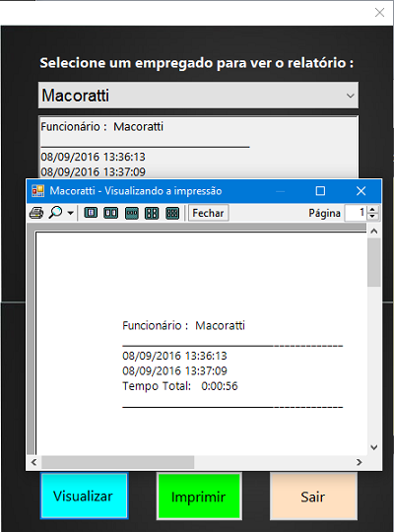Select the four-pages layout icon

pyautogui.click(x=152, y=214)
